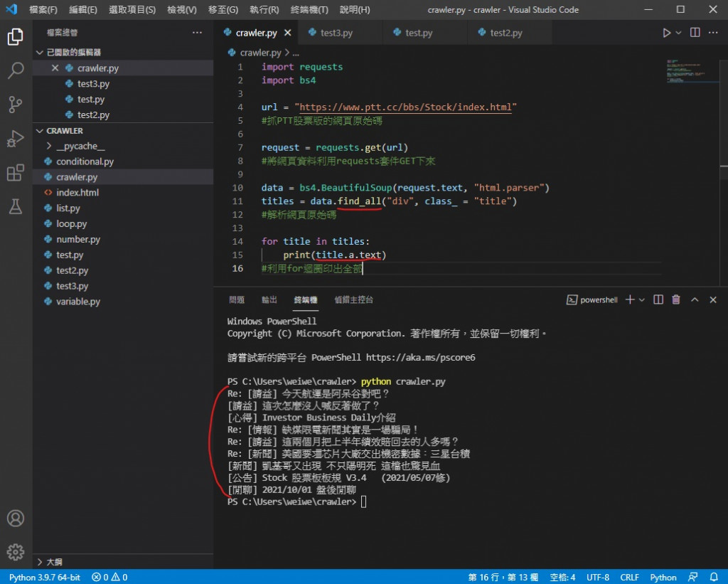Open index.html in file tree
Image resolution: width=728 pixels, height=584 pixels.
click(123, 192)
